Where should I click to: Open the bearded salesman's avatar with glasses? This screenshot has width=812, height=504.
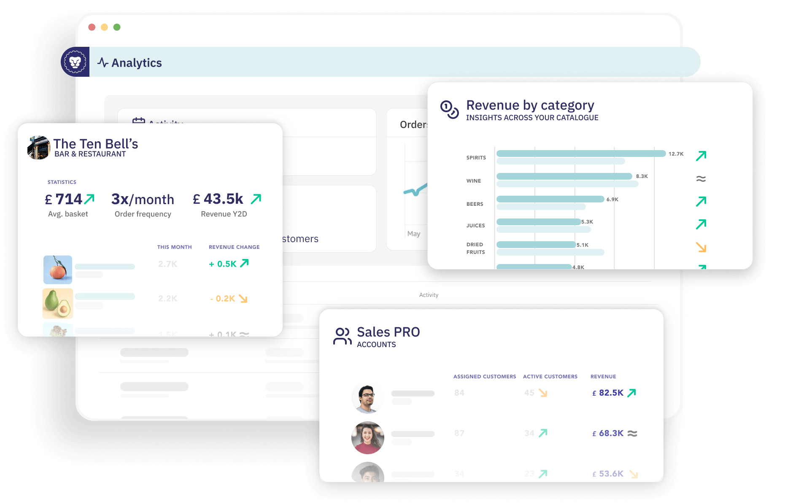click(367, 398)
